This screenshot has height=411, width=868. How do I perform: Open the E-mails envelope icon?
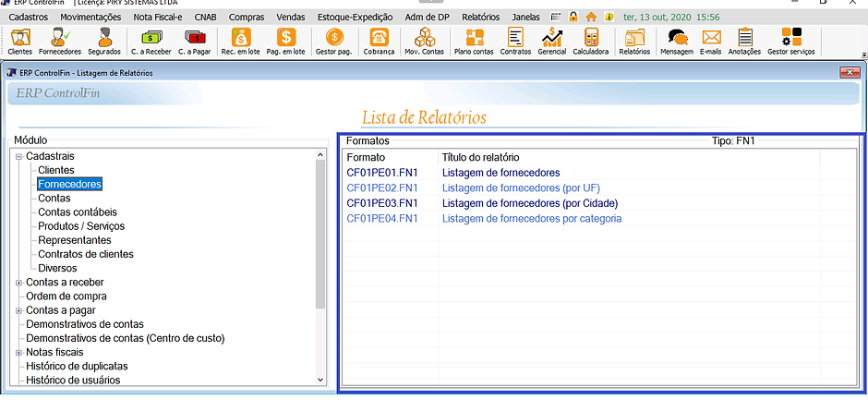pyautogui.click(x=711, y=42)
